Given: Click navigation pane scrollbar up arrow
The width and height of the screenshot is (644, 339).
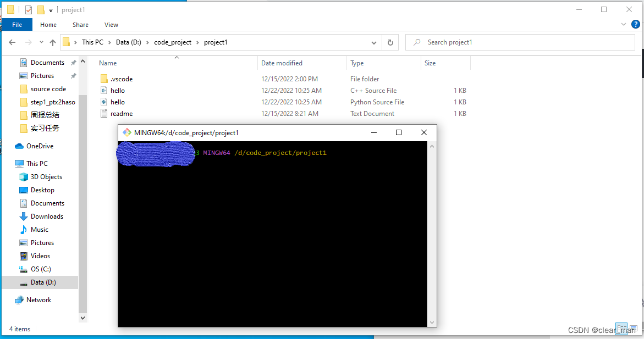Looking at the screenshot, I should coord(82,61).
